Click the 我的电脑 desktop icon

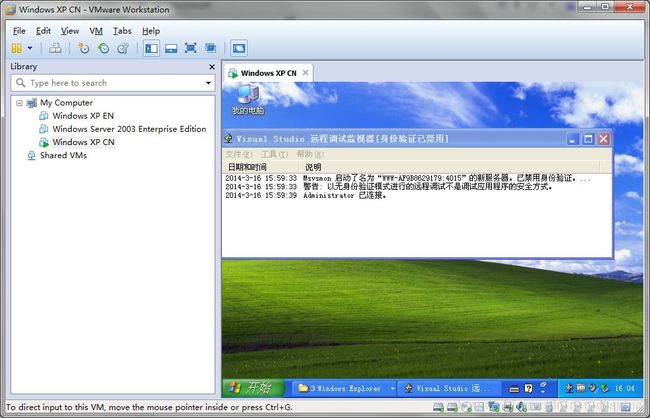(248, 99)
